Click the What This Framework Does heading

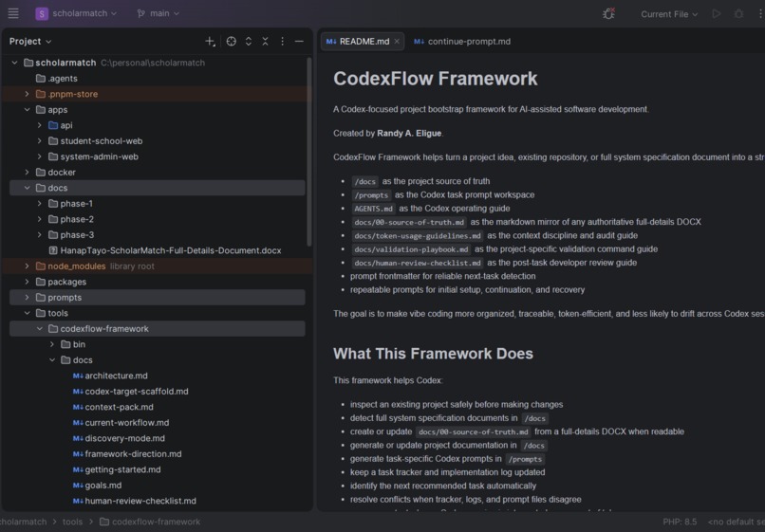click(x=433, y=354)
